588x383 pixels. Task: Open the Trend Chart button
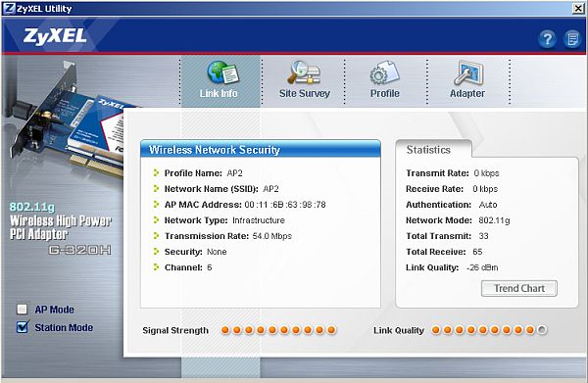519,288
